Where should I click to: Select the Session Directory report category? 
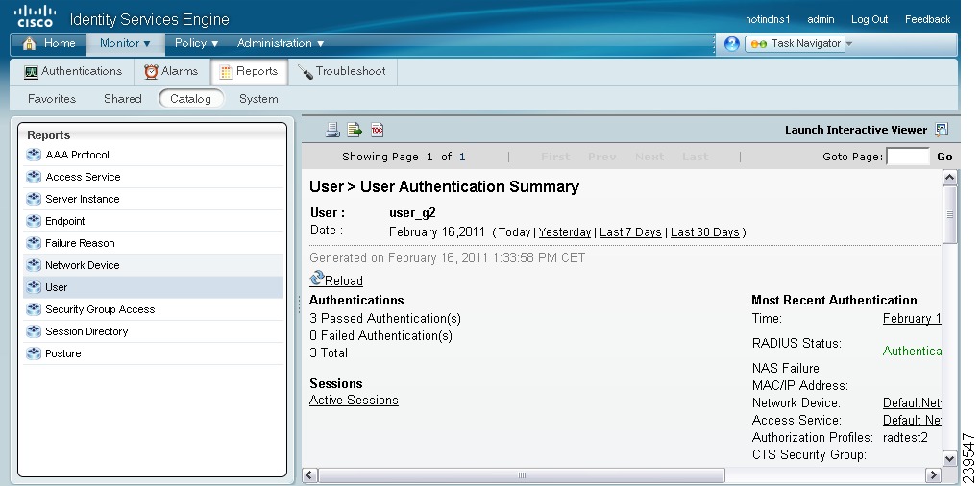tap(154, 331)
